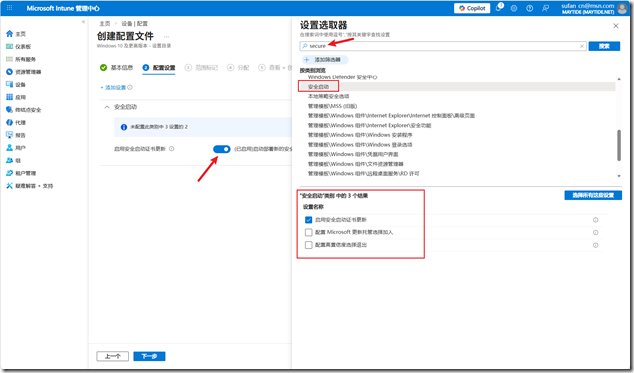The width and height of the screenshot is (634, 373).
Task: Open the app launcher waffle menu
Action: [9, 8]
